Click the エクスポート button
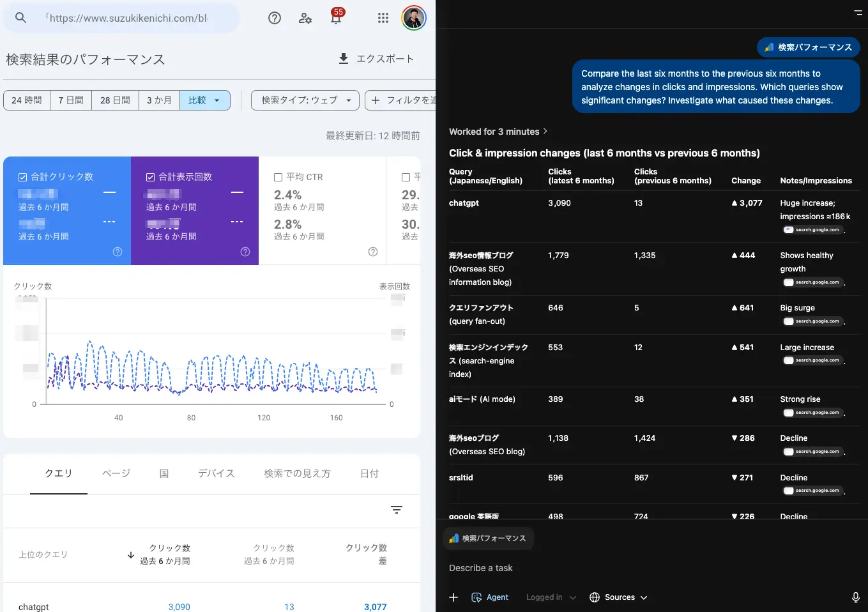Viewport: 868px width, 612px height. click(x=376, y=59)
